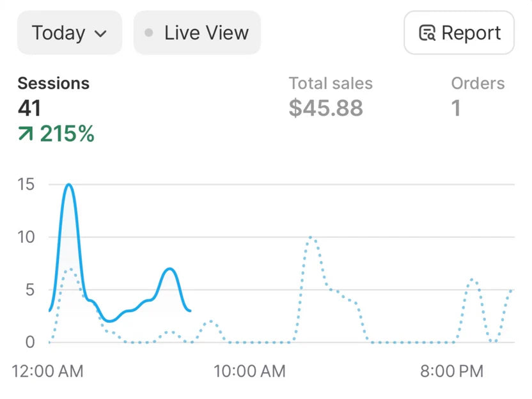This screenshot has width=532, height=399.
Task: Click the dotted line's peak at 10
Action: click(311, 237)
